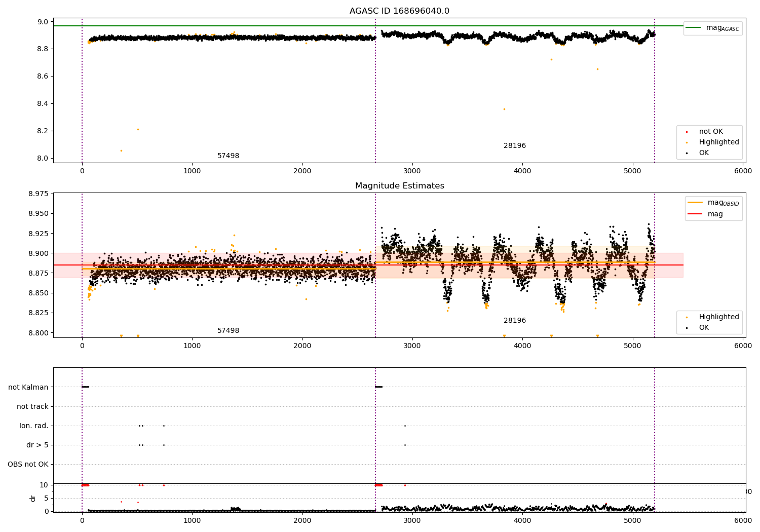Viewport: 760px width, 532px height.
Task: Click the mag AGASC legend label
Action: click(x=723, y=28)
